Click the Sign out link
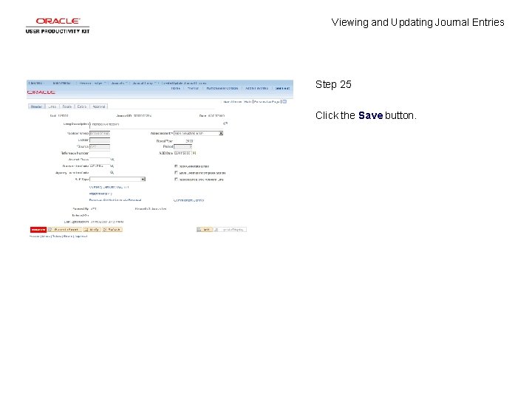Viewport: 532px width, 399px height. pyautogui.click(x=282, y=88)
